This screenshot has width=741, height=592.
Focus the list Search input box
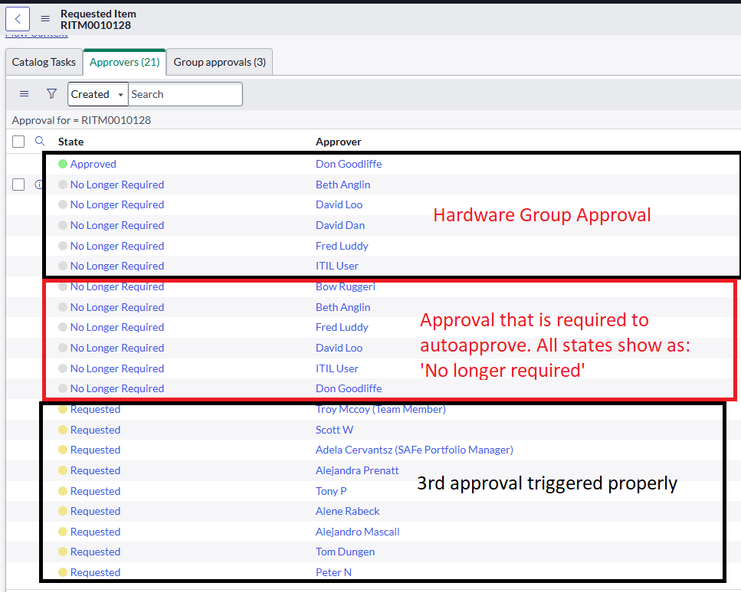click(x=185, y=94)
